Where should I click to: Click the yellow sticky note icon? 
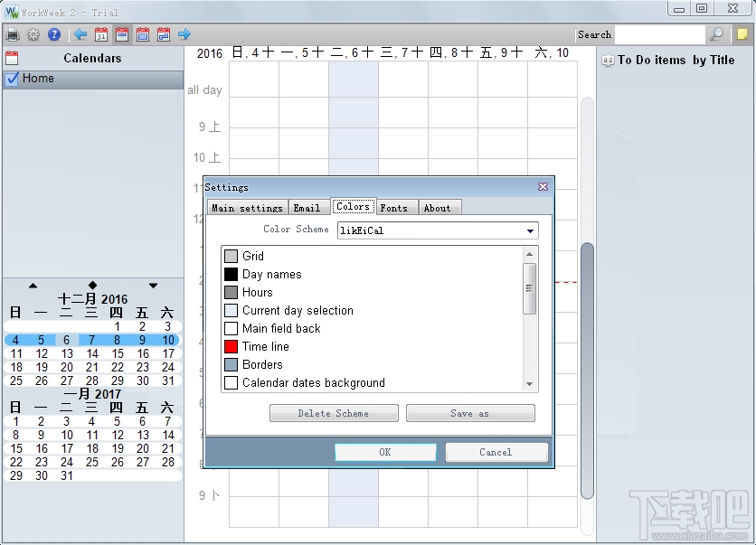(x=742, y=34)
